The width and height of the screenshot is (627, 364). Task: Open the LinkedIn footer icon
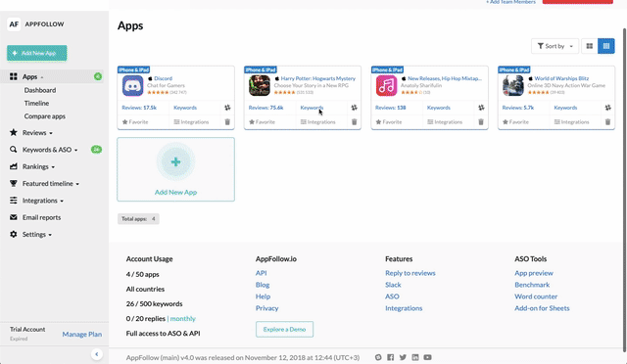click(x=415, y=357)
